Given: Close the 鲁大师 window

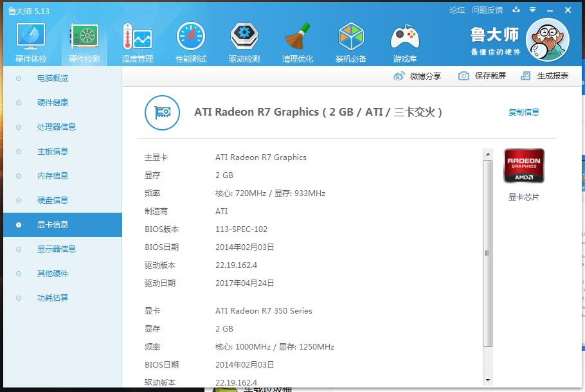Looking at the screenshot, I should click(x=568, y=10).
